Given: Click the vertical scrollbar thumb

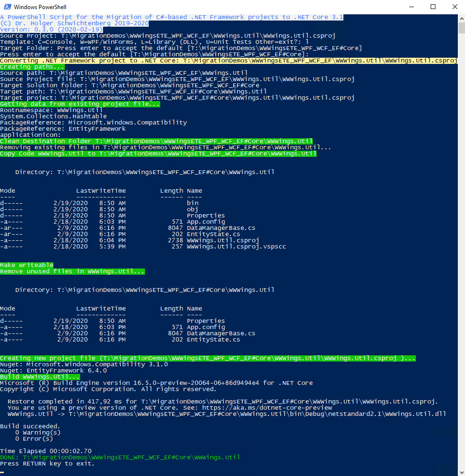Looking at the screenshot, I should tap(461, 28).
